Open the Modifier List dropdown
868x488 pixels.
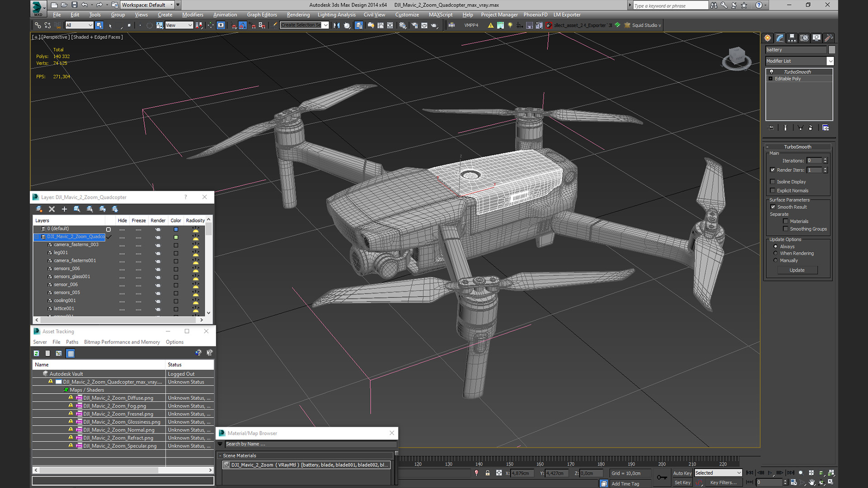pos(799,61)
